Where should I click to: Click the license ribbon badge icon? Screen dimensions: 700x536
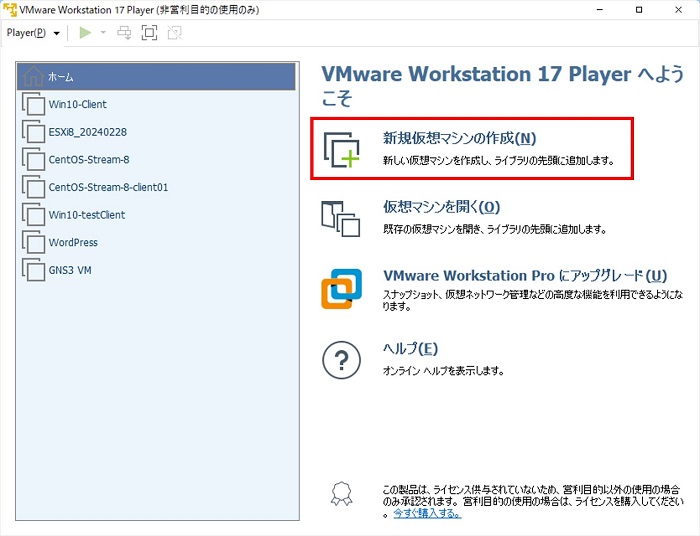341,494
